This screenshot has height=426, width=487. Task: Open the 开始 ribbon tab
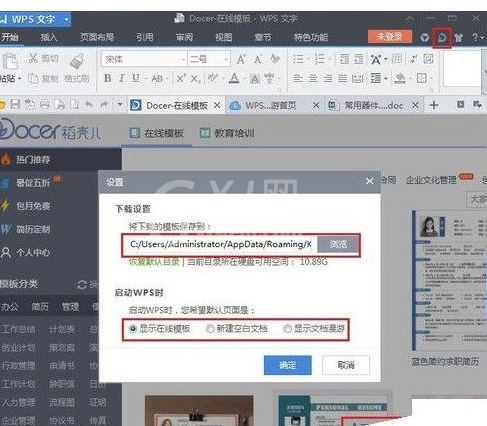pyautogui.click(x=10, y=37)
